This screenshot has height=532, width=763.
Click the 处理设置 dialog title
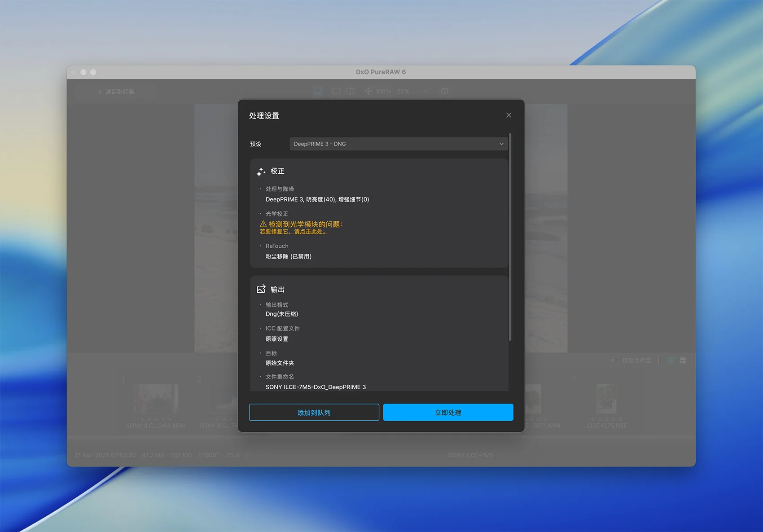pos(264,116)
